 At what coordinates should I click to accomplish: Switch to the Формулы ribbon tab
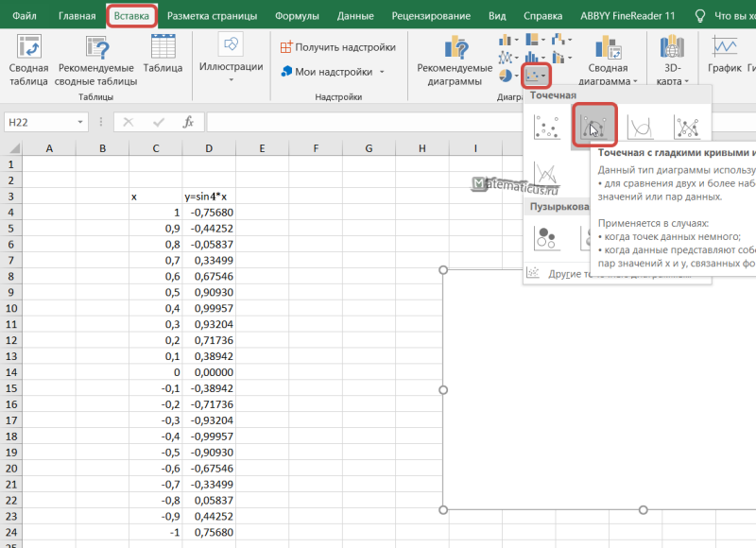tap(297, 16)
